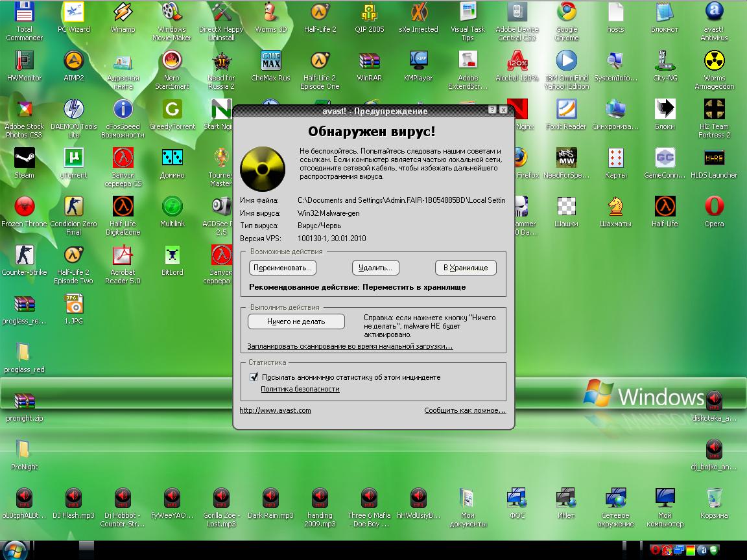
Task: Select the uTorrent desktop icon
Action: click(x=73, y=159)
